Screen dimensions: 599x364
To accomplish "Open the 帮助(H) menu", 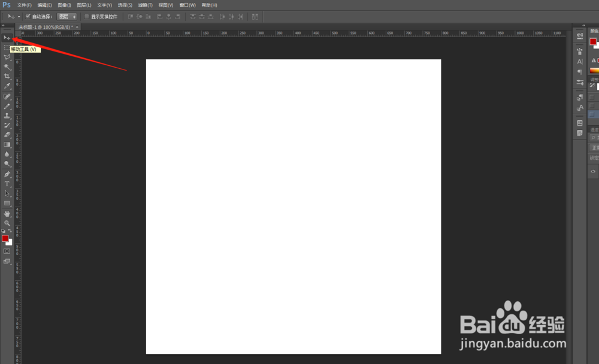I will [209, 5].
